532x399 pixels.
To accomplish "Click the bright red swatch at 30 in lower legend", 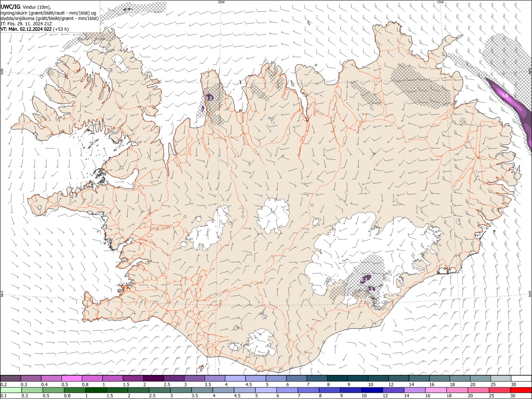I will click(x=520, y=390).
